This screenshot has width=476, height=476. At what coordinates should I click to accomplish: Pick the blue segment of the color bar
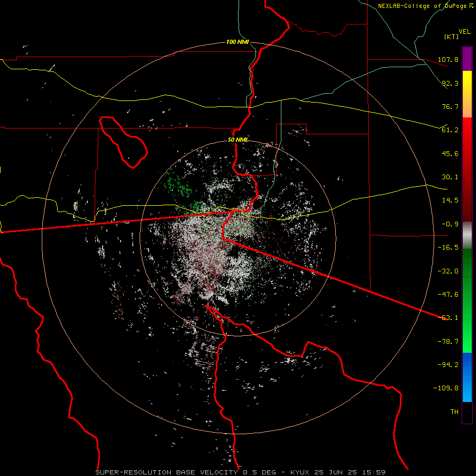(467, 377)
